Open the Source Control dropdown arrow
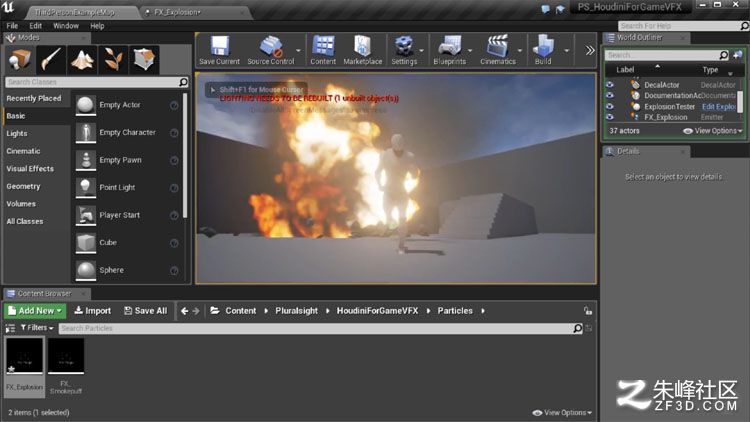Image resolution: width=750 pixels, height=422 pixels. click(x=298, y=50)
